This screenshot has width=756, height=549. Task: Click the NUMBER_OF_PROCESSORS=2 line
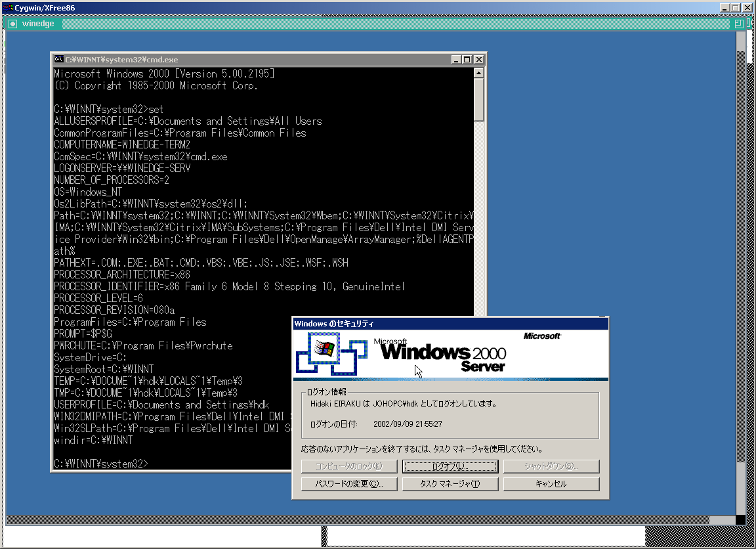(112, 180)
